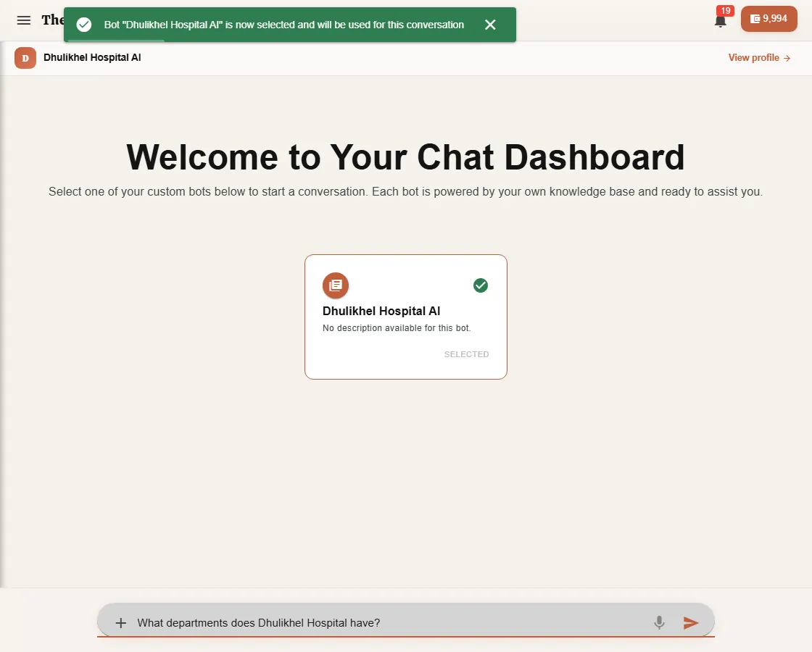Screen dimensions: 812x652
Task: Activate the microphone voice input
Action: point(659,622)
